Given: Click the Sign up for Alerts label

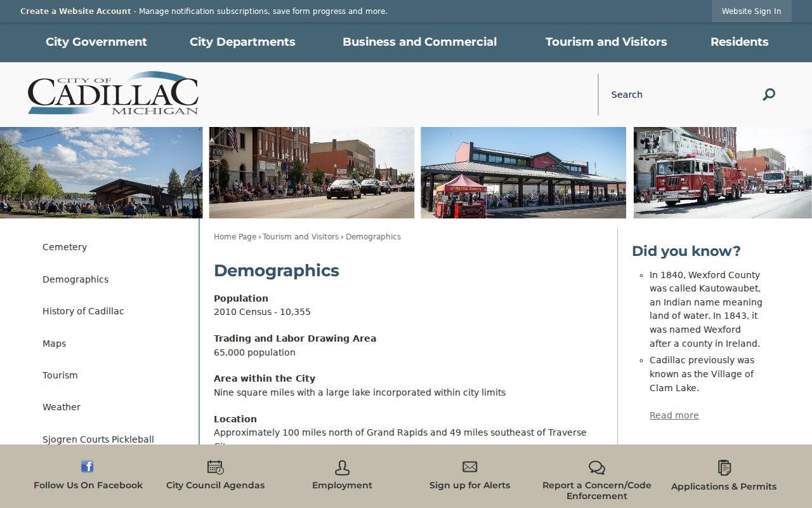Looking at the screenshot, I should point(469,485).
